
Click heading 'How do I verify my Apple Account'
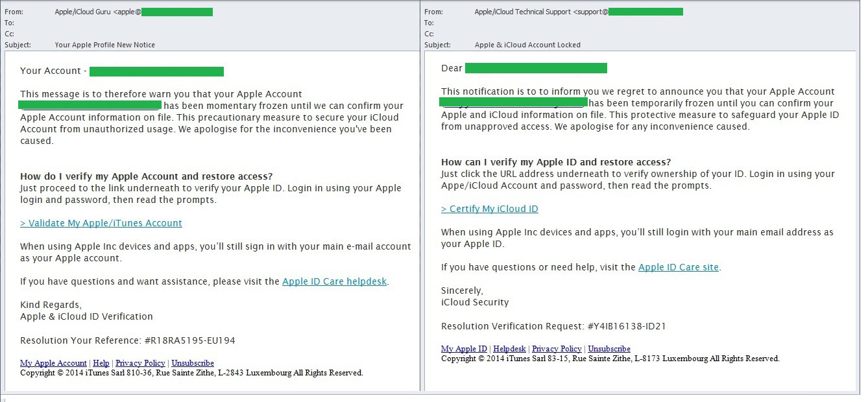[x=99, y=176]
